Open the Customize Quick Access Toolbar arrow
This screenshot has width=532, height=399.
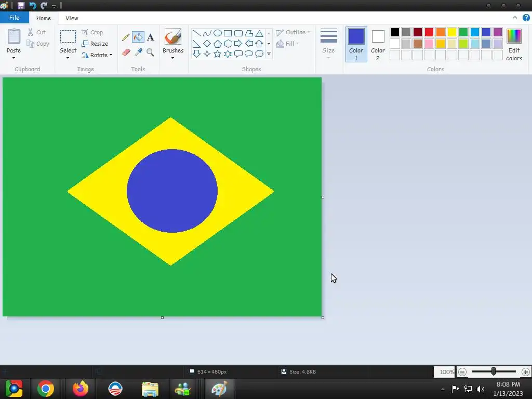pos(54,6)
